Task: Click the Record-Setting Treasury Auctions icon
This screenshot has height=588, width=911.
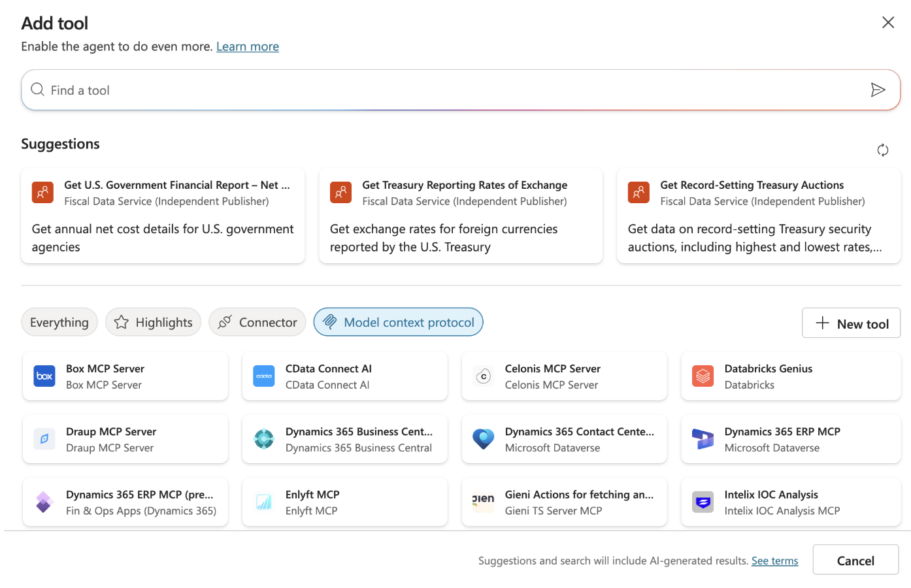Action: tap(638, 193)
